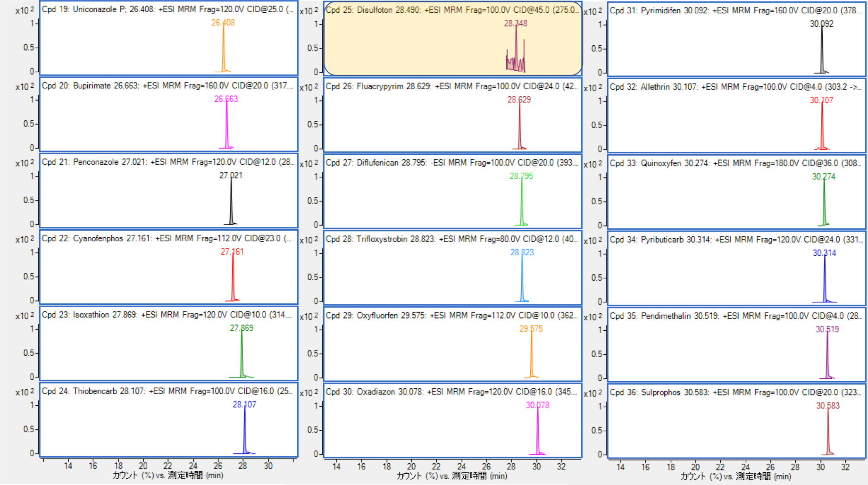Click the 29.575 peak label for Oxyfluorfen

[531, 329]
